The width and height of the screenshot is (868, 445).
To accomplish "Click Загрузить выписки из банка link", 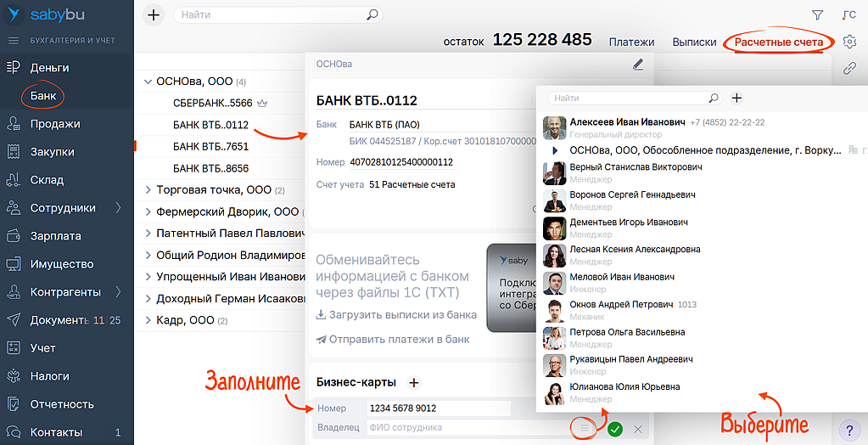I will [x=395, y=315].
